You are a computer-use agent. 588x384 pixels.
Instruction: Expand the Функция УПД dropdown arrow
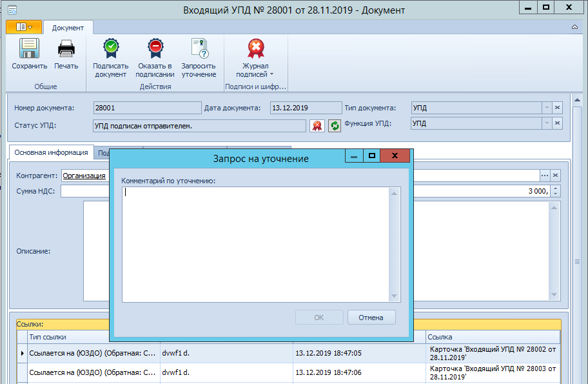[x=547, y=123]
